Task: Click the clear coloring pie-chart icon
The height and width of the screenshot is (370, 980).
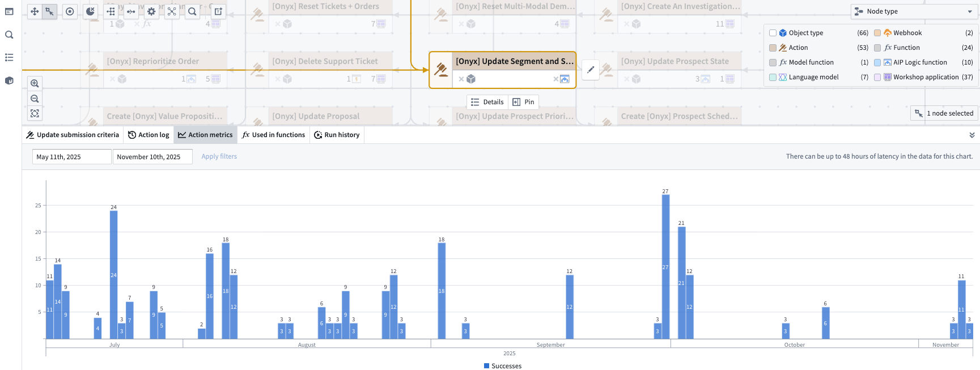Action: 90,11
